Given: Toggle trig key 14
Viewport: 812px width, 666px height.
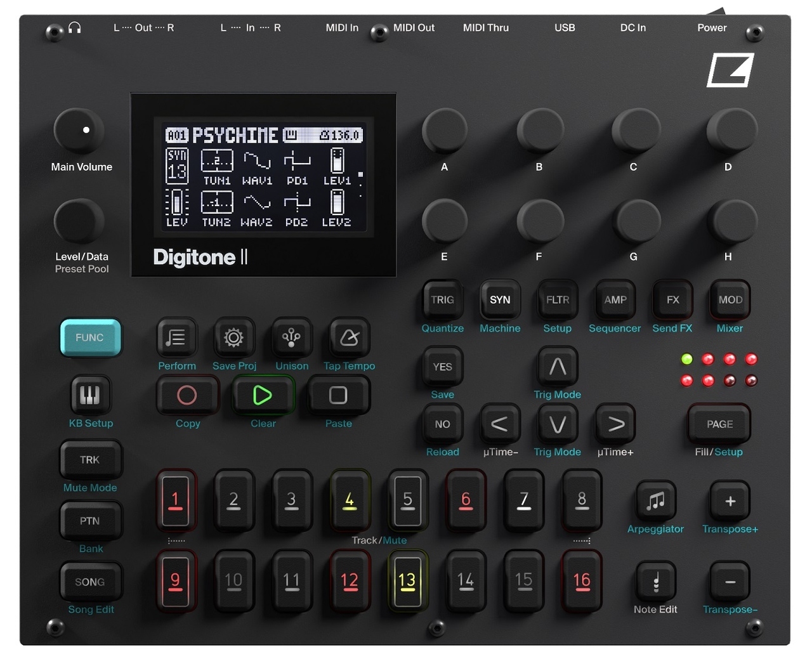Looking at the screenshot, I should pos(466,581).
